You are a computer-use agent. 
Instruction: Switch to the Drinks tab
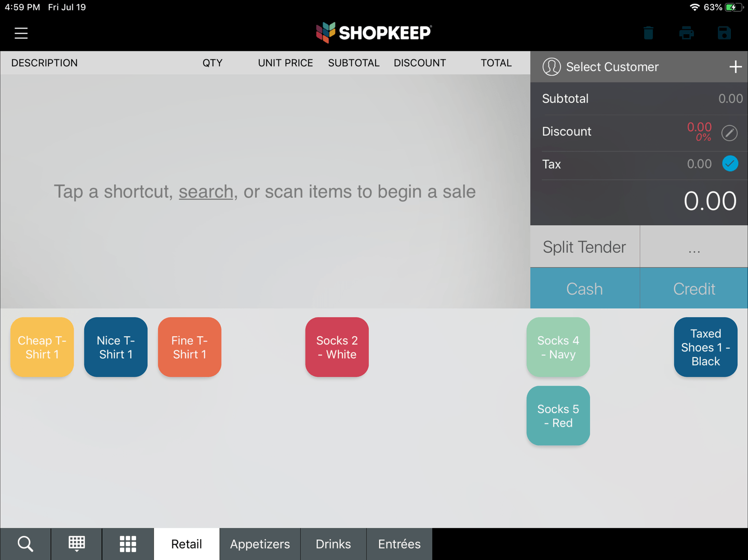coord(333,543)
